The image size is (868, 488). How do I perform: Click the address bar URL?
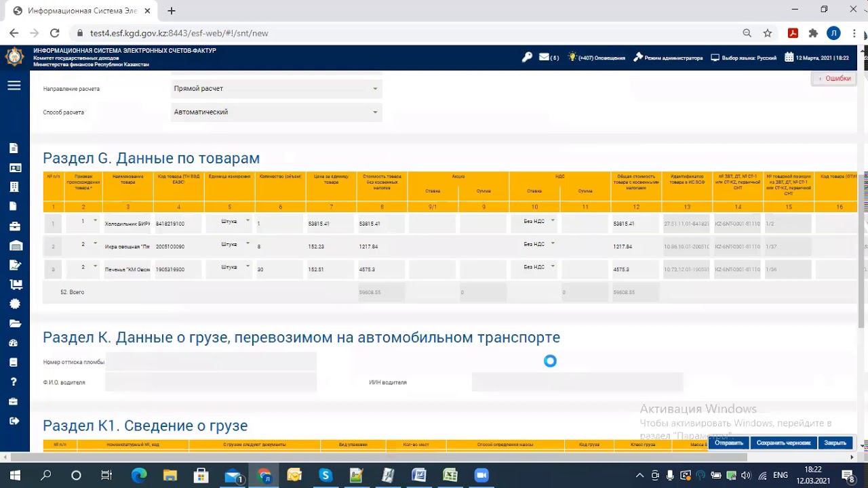pyautogui.click(x=179, y=33)
